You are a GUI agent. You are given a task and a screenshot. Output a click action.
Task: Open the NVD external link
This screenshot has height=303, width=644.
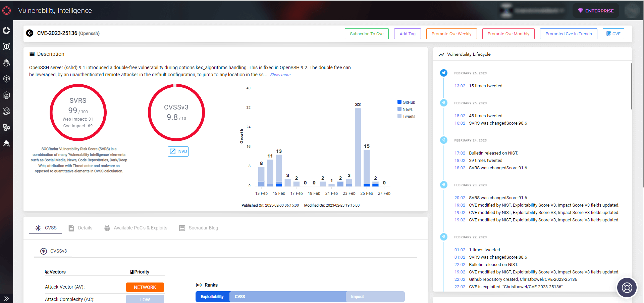pos(178,151)
